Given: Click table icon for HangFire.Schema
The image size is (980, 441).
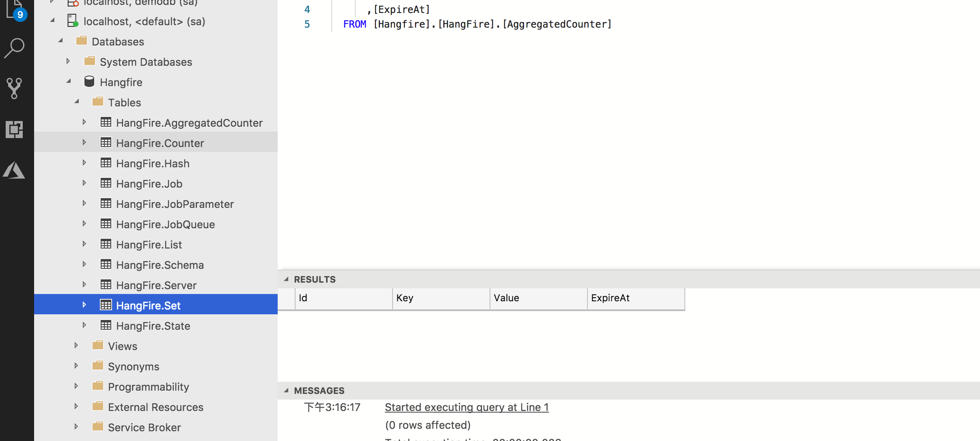Looking at the screenshot, I should pyautogui.click(x=106, y=264).
